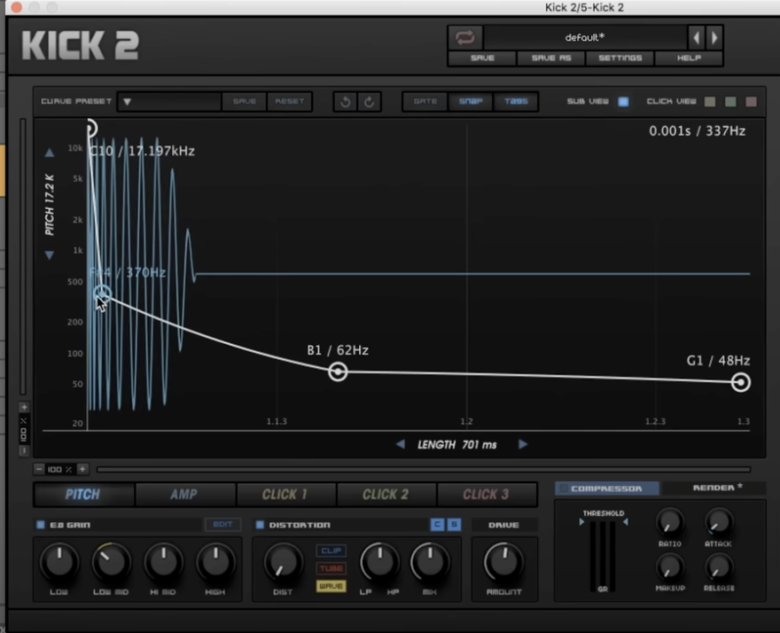
Task: Click the preset sync/loop icon
Action: coord(465,37)
